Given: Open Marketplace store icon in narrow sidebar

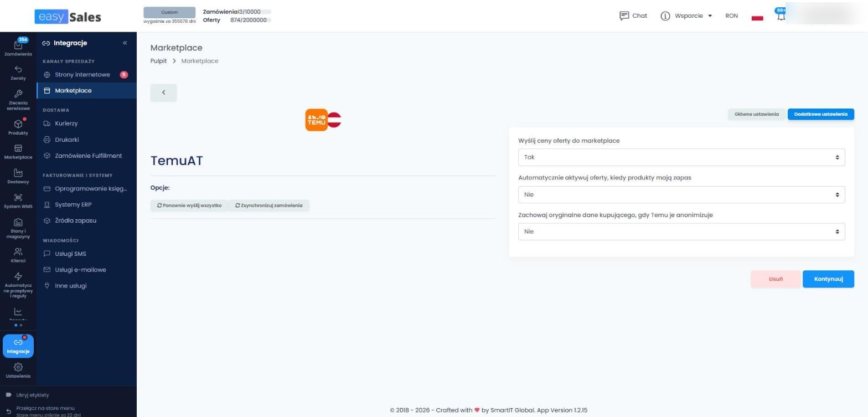Looking at the screenshot, I should click(x=18, y=151).
